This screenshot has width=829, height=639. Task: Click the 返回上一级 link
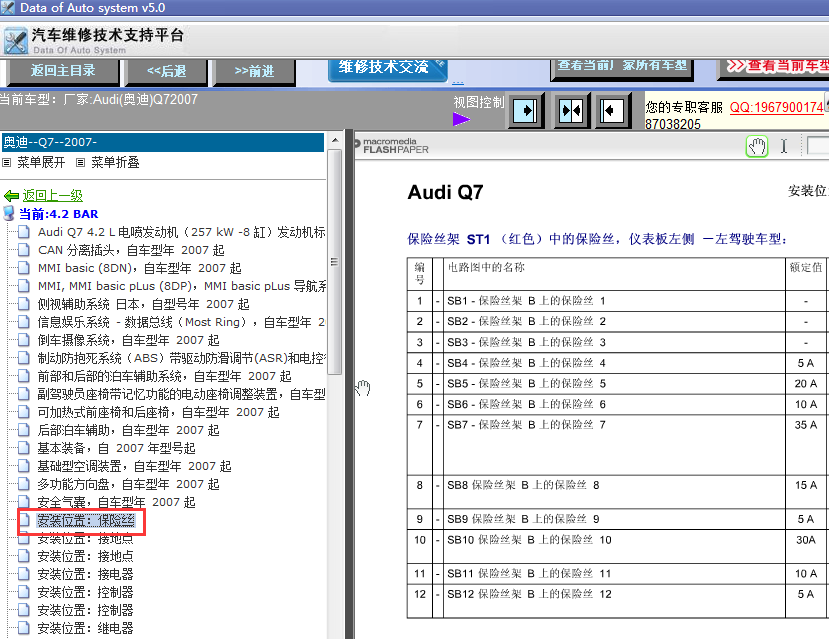tap(52, 196)
